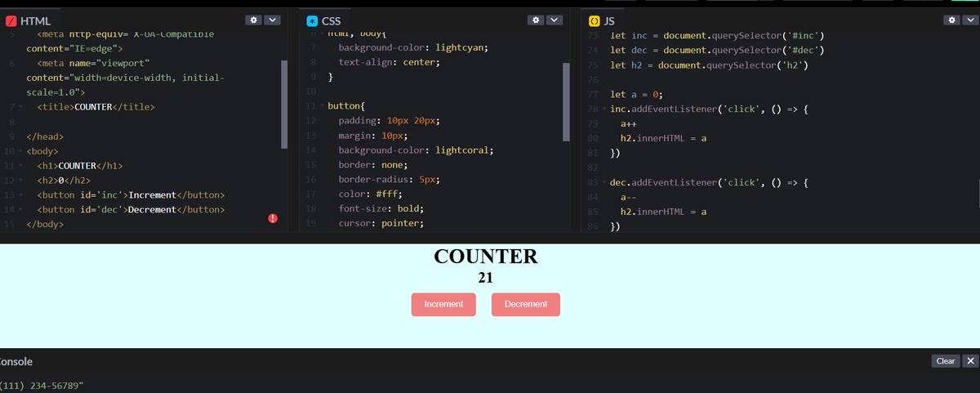Click the 'background-color: lightcyan' CSS line
The height and width of the screenshot is (393, 980).
414,48
